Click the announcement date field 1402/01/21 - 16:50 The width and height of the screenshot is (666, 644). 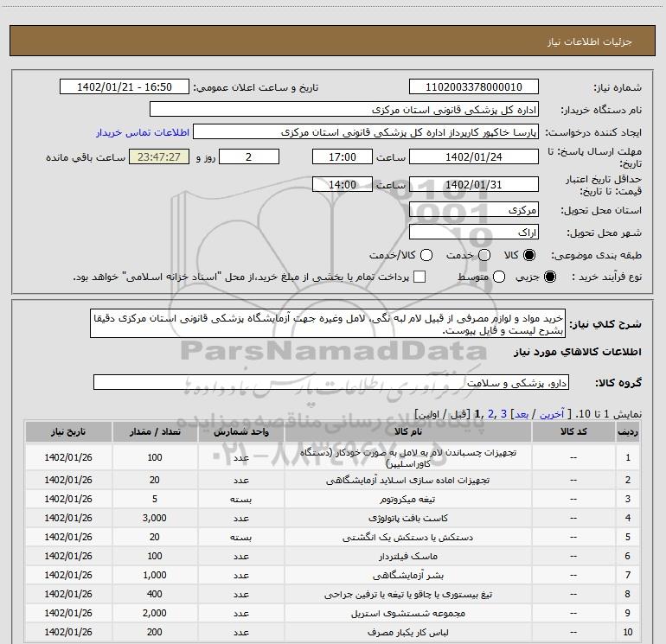click(x=125, y=87)
